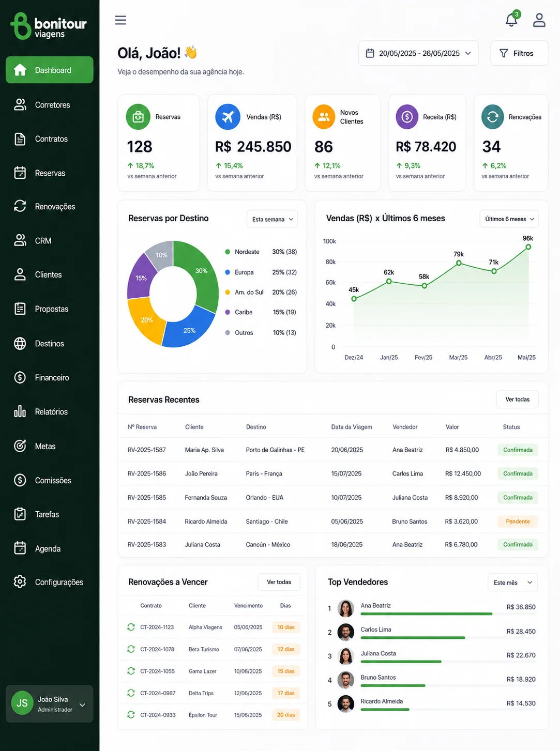The width and height of the screenshot is (560, 751).
Task: Click the renew icon for CT-2024-1123
Action: pyautogui.click(x=131, y=627)
